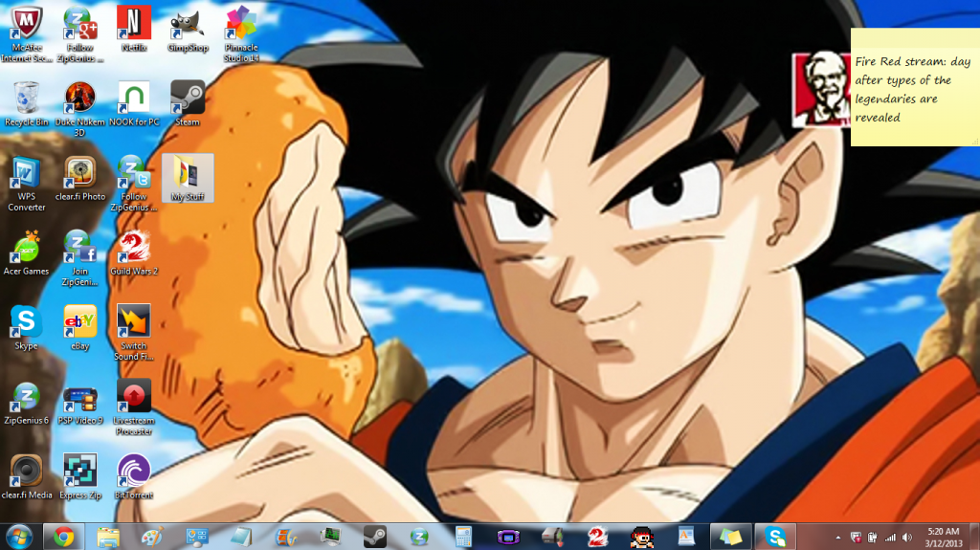Image resolution: width=980 pixels, height=550 pixels.
Task: Click the sticky note resize grip
Action: (975, 142)
